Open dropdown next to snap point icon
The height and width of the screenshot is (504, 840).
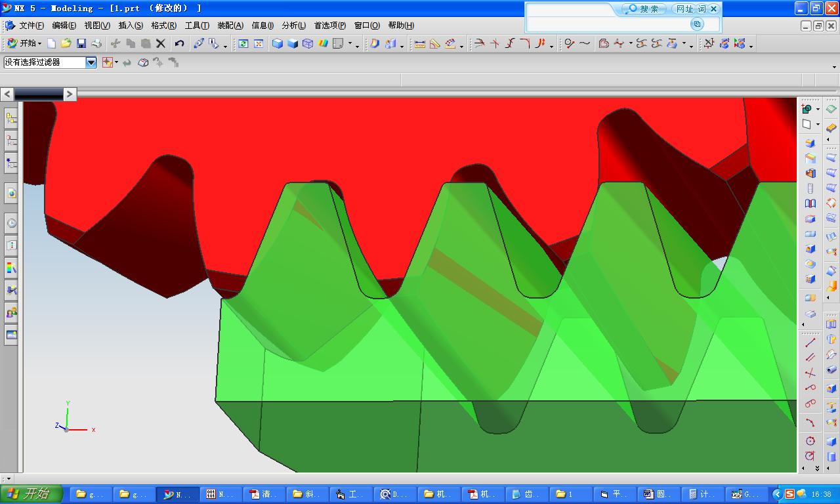point(117,62)
